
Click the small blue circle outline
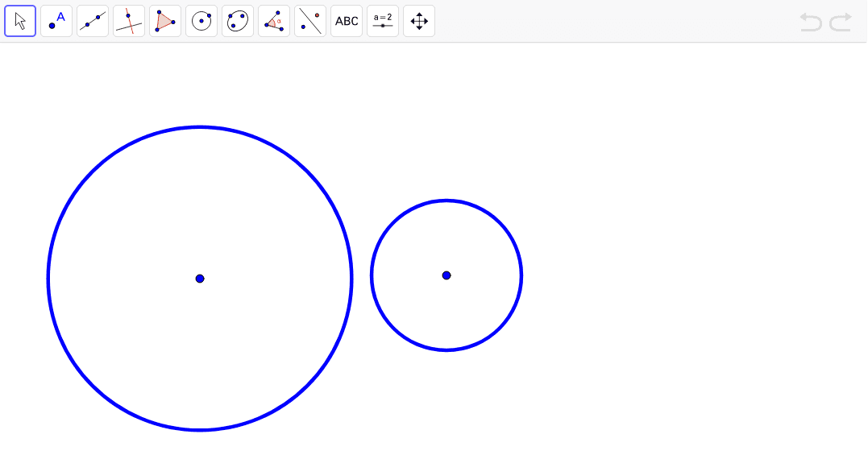pyautogui.click(x=446, y=201)
